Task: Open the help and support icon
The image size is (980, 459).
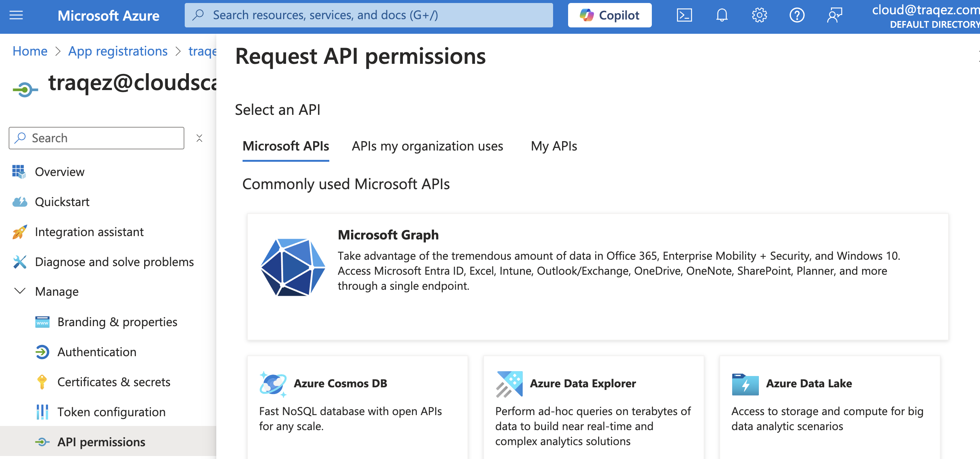Action: 797,15
